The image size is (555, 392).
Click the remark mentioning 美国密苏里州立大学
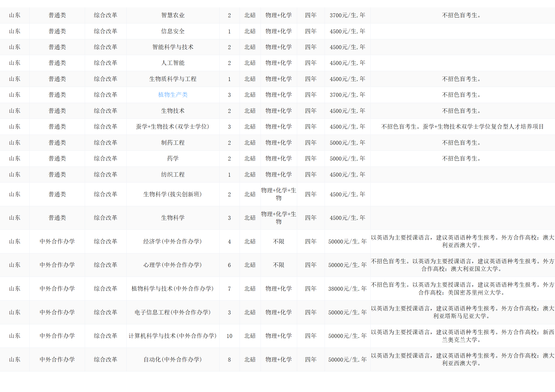coord(462,289)
